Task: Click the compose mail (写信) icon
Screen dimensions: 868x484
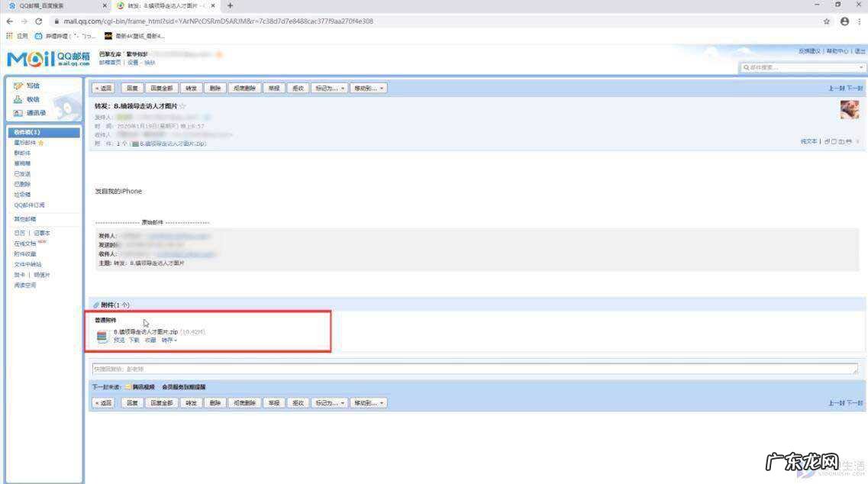Action: click(x=18, y=86)
